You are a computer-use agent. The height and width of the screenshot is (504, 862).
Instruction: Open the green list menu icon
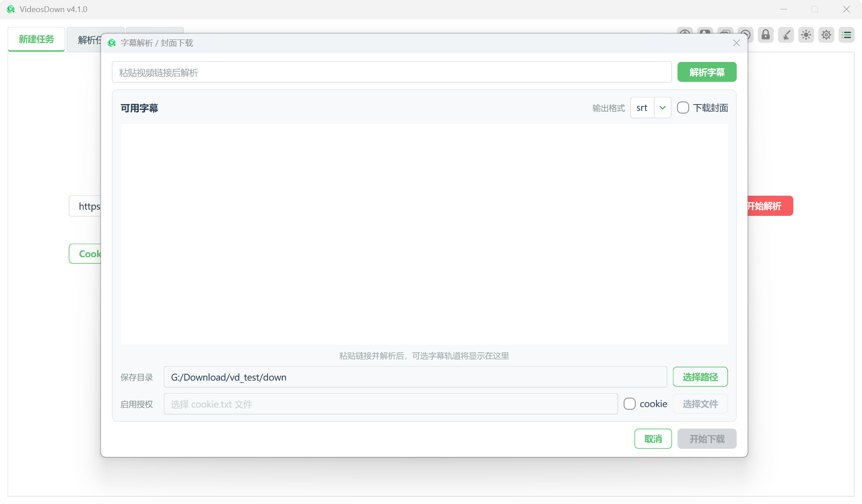[846, 35]
